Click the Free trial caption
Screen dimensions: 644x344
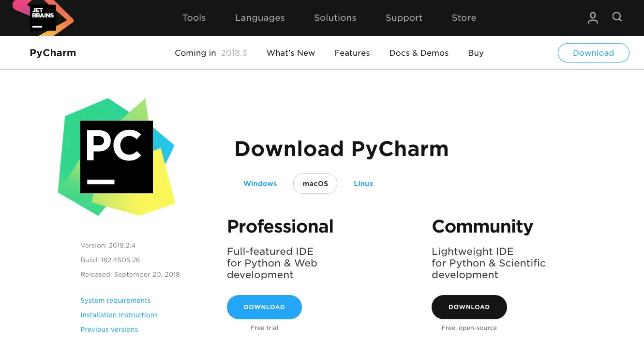[x=264, y=328]
